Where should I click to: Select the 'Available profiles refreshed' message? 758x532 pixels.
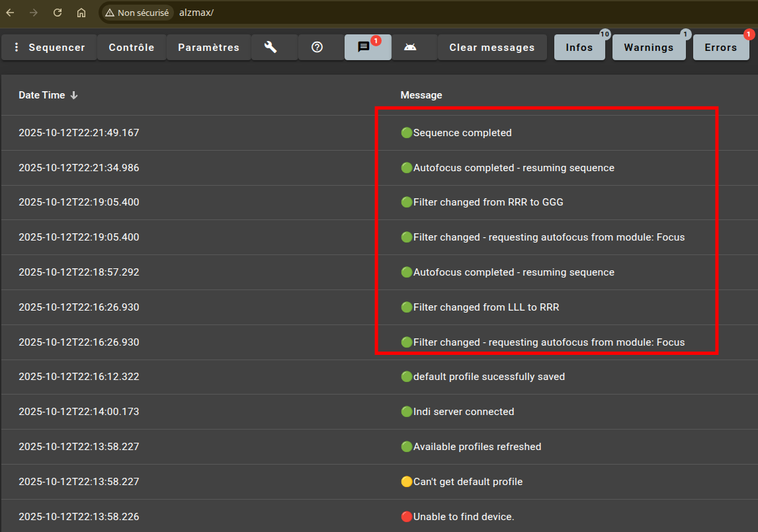pyautogui.click(x=477, y=447)
